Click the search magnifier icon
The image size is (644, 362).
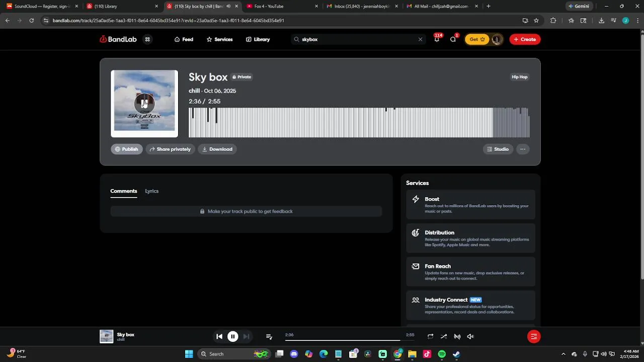pyautogui.click(x=296, y=39)
